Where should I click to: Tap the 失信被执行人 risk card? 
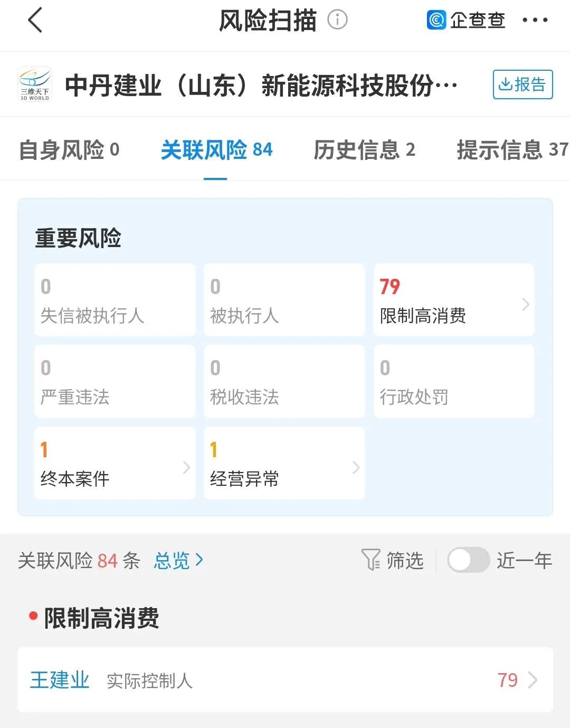[x=115, y=300]
